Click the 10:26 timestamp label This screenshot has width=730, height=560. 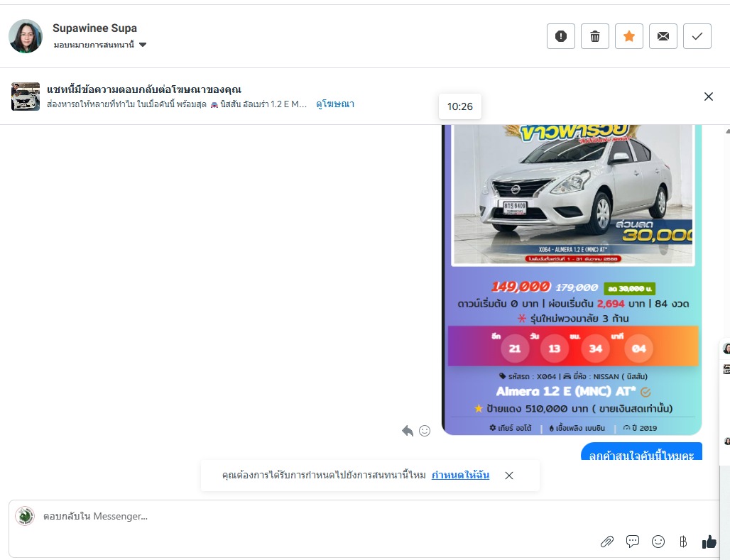click(460, 106)
